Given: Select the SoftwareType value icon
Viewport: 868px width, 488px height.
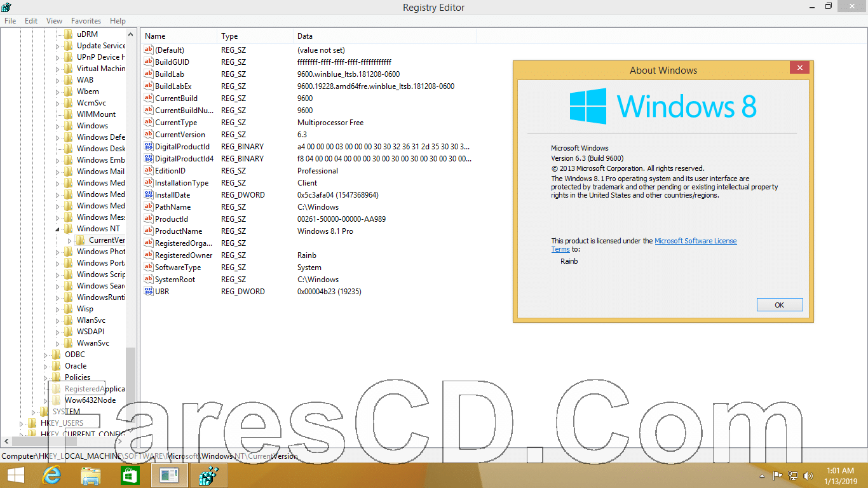Looking at the screenshot, I should [149, 268].
